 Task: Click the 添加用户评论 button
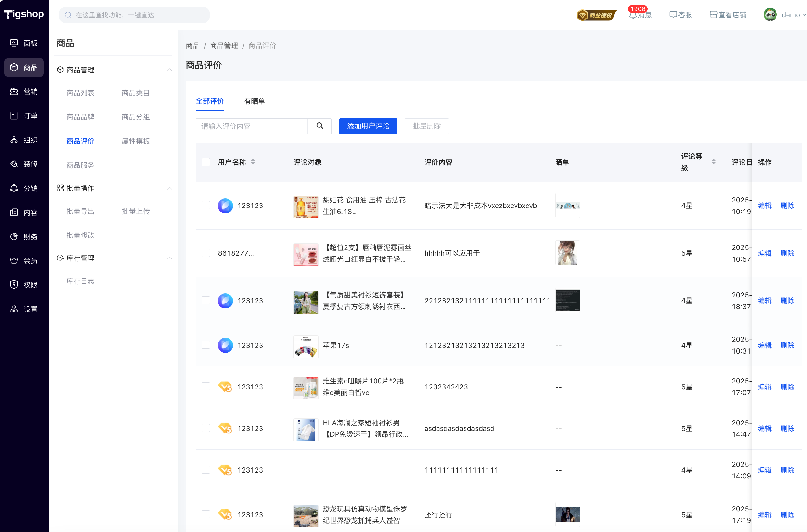point(368,126)
